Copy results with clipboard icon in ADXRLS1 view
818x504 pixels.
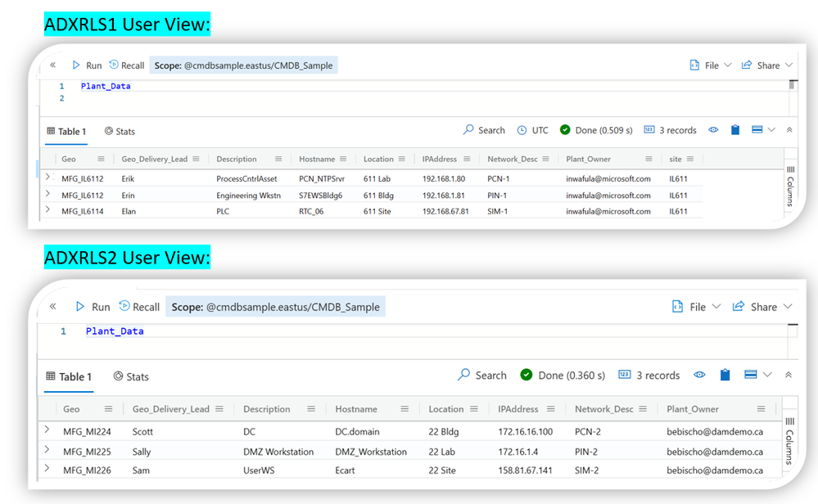click(735, 130)
